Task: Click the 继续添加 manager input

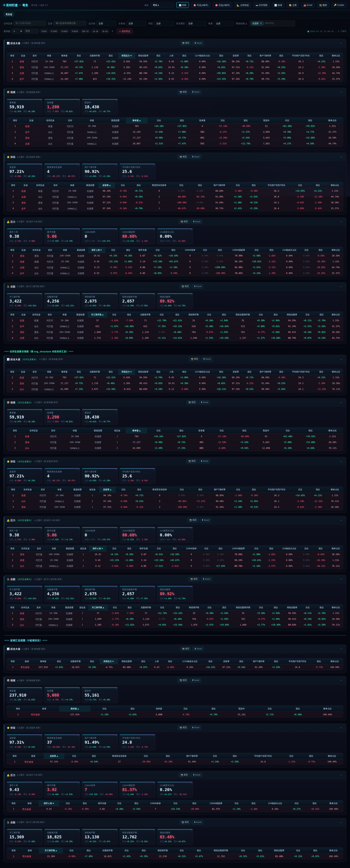Action: coord(278,23)
